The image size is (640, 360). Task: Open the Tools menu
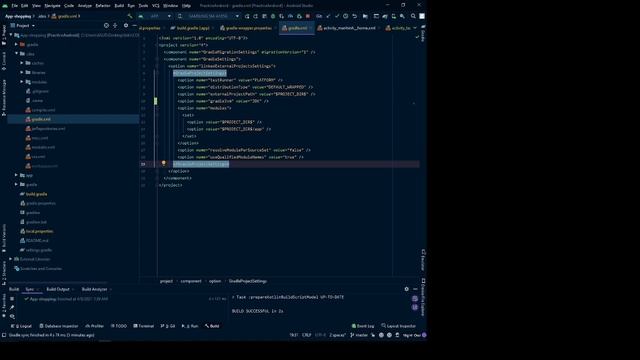143,6
